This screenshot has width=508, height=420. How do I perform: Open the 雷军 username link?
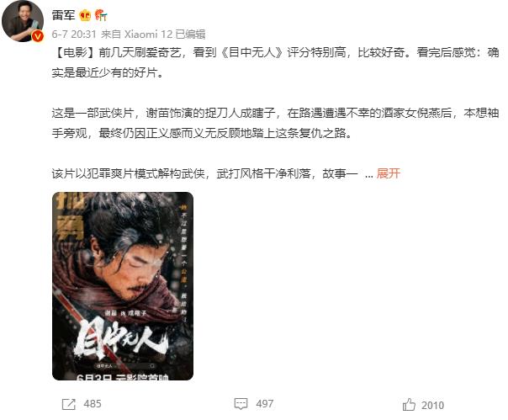click(x=63, y=15)
